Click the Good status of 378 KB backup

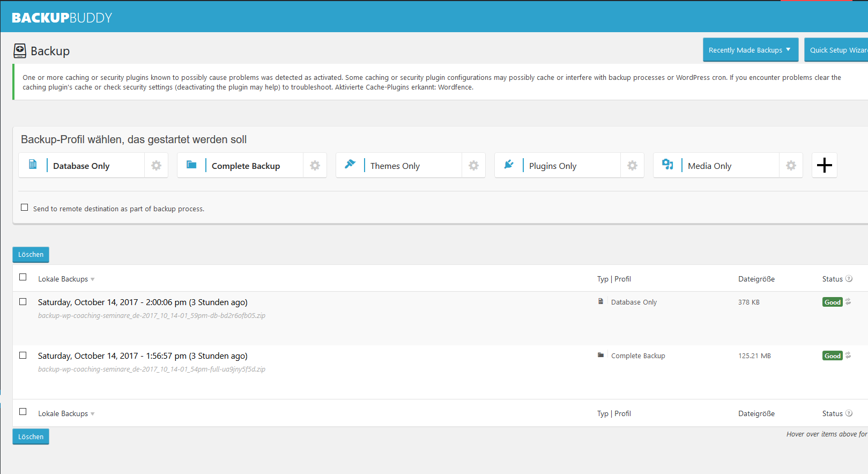(x=833, y=302)
